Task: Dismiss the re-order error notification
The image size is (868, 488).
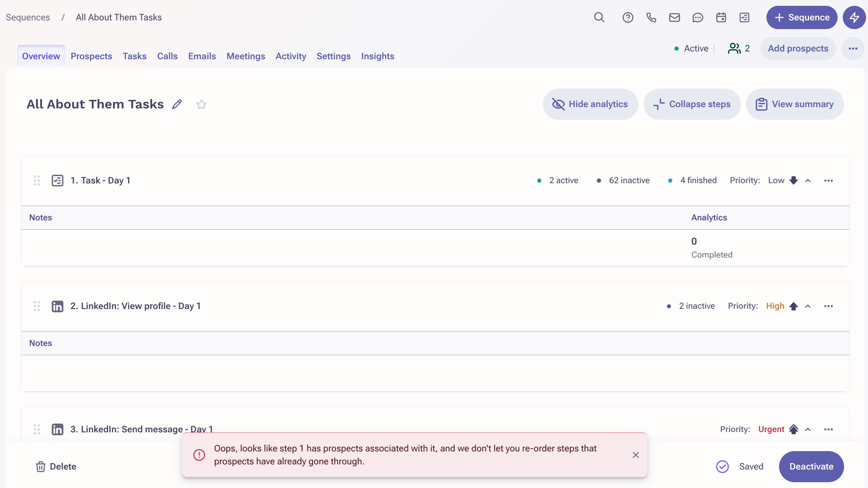Action: click(x=635, y=455)
